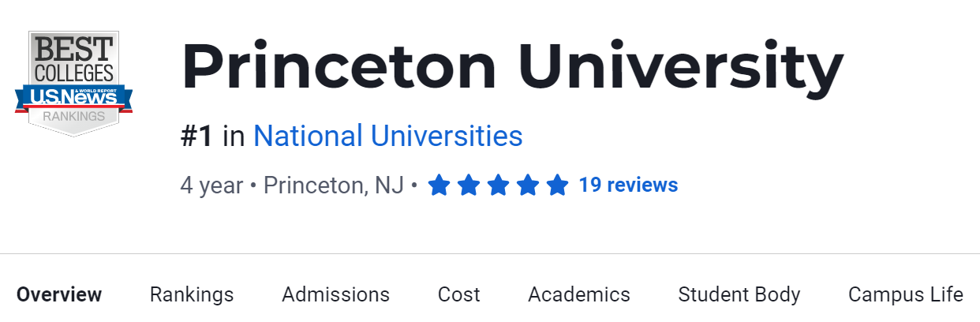Click the Princeton, NJ location text
Image resolution: width=980 pixels, height=322 pixels.
pos(334,185)
